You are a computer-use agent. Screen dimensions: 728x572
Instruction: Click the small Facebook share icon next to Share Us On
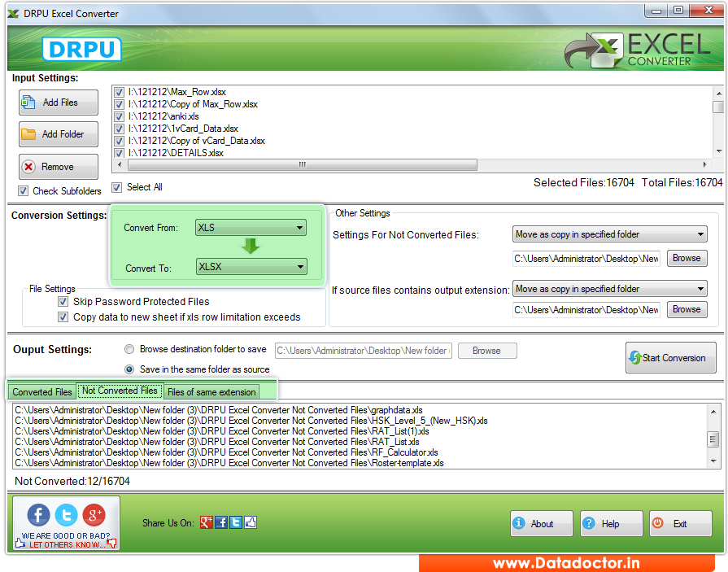pyautogui.click(x=220, y=522)
